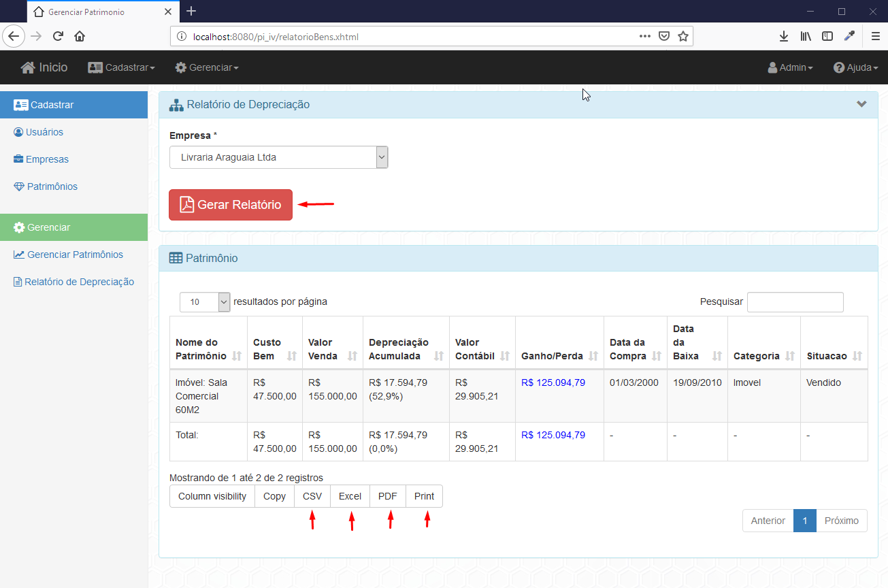Screen dimensions: 888x588
Task: Go to the Próximo pagination button
Action: coord(842,521)
